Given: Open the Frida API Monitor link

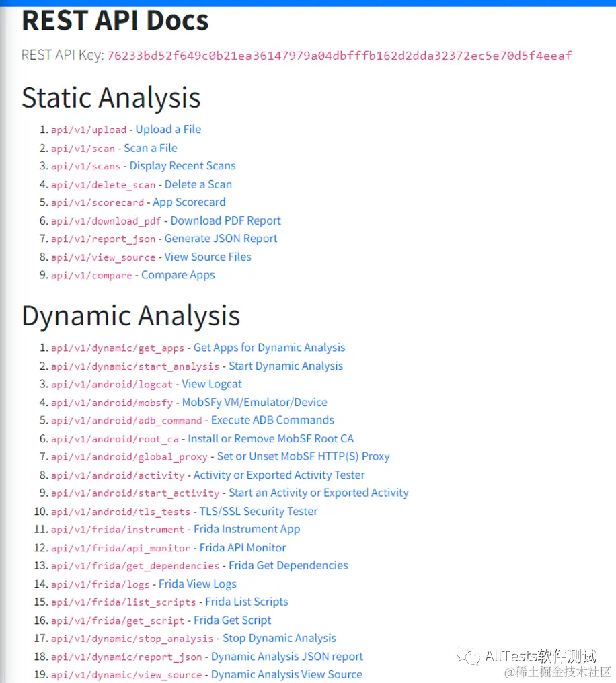Looking at the screenshot, I should (243, 547).
